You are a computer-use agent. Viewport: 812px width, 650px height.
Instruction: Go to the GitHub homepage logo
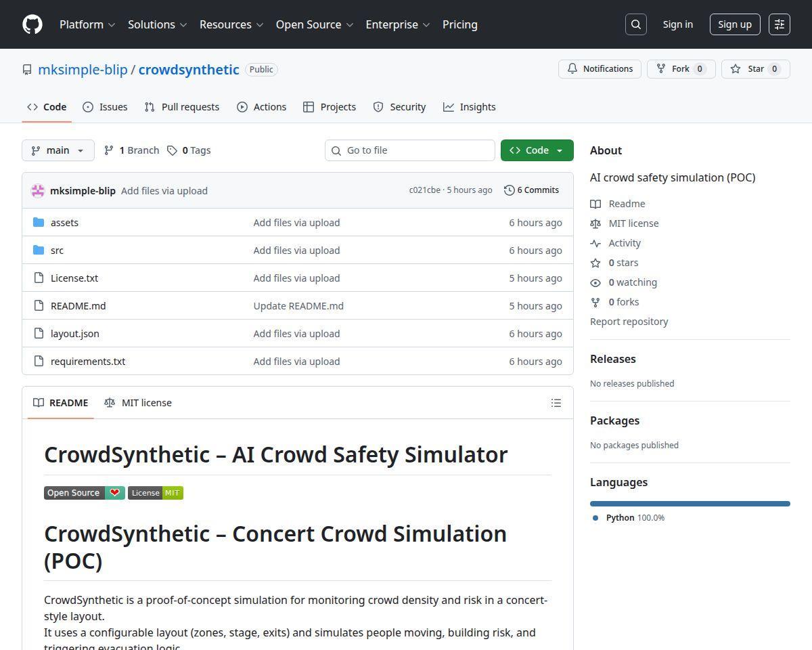click(32, 24)
